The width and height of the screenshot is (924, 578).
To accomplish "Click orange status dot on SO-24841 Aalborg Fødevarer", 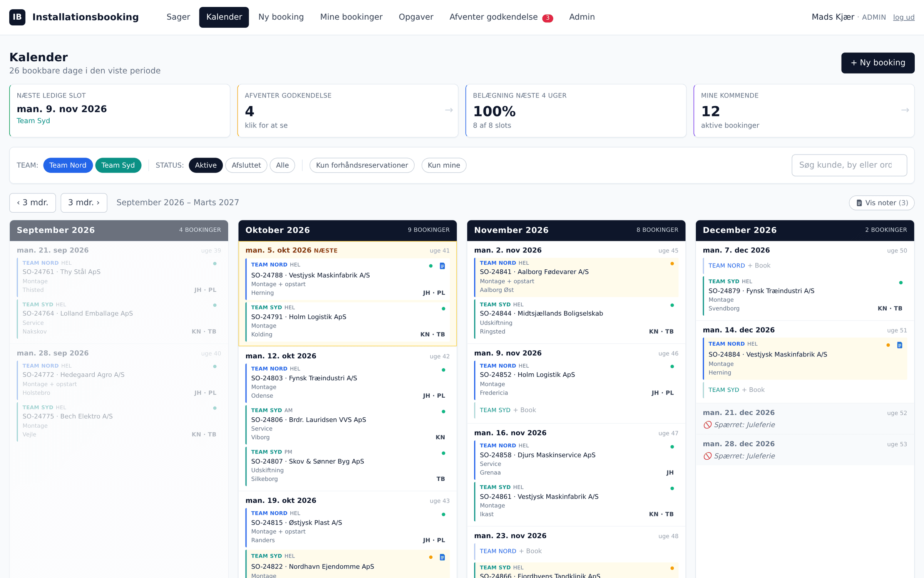I will click(672, 264).
